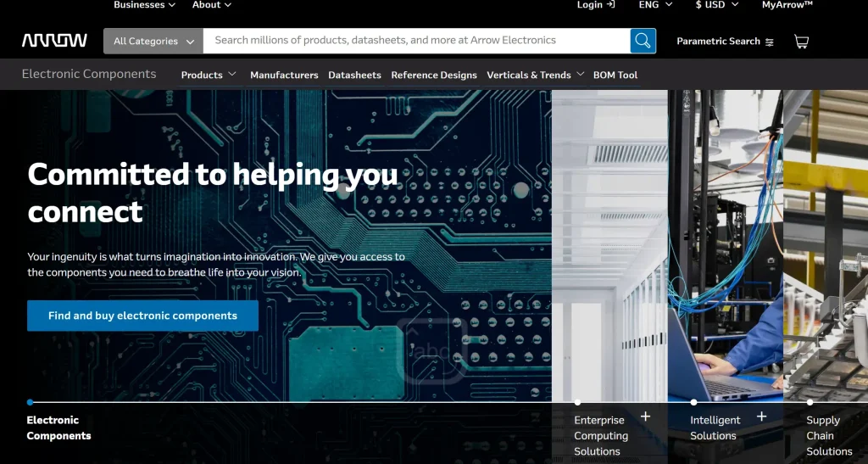Expand Enterprise Computing Solutions plus icon
The height and width of the screenshot is (464, 868).
point(645,416)
